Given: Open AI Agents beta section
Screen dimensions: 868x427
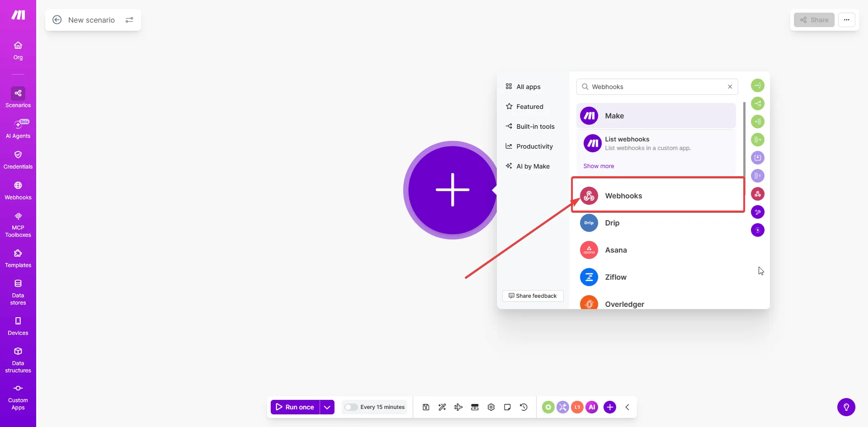Looking at the screenshot, I should pos(18,128).
